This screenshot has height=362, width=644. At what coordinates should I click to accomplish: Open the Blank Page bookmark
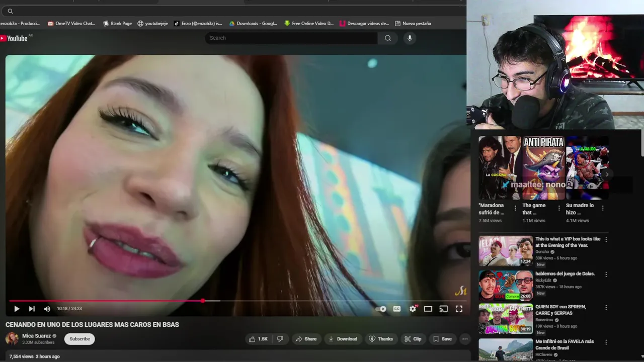pos(117,24)
